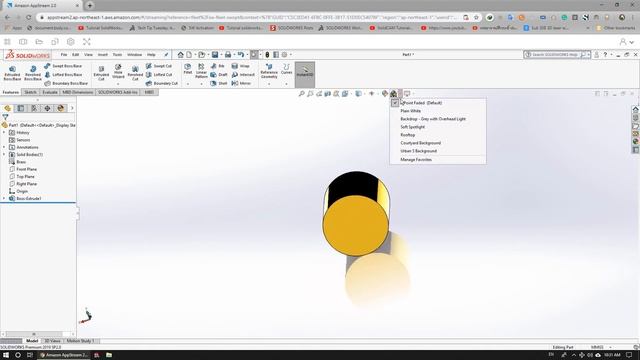Choose the Boundary Cut feature
Screen dimensions: 640x360
pyautogui.click(x=162, y=83)
